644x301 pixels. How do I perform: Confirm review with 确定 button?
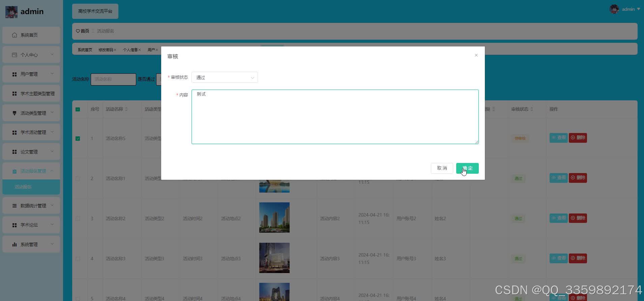(467, 168)
